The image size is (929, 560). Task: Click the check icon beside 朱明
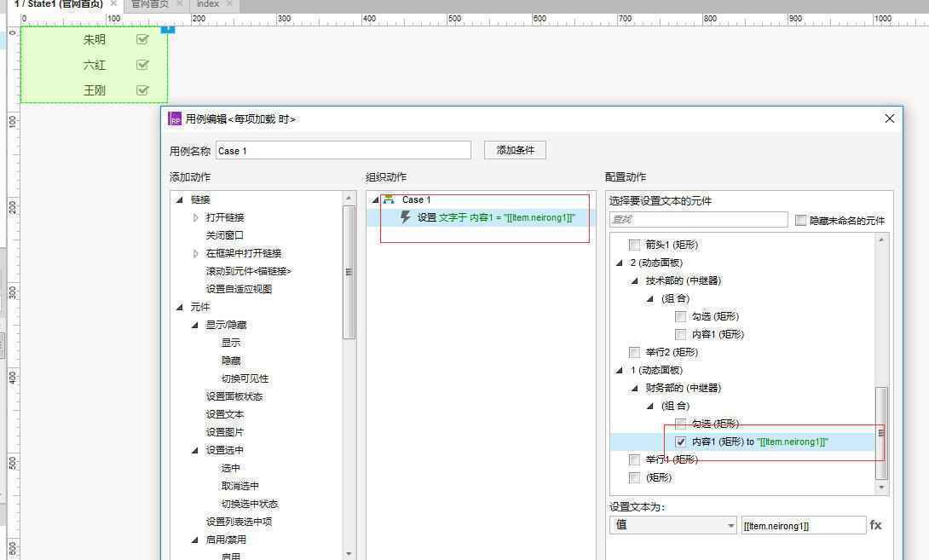pos(142,40)
